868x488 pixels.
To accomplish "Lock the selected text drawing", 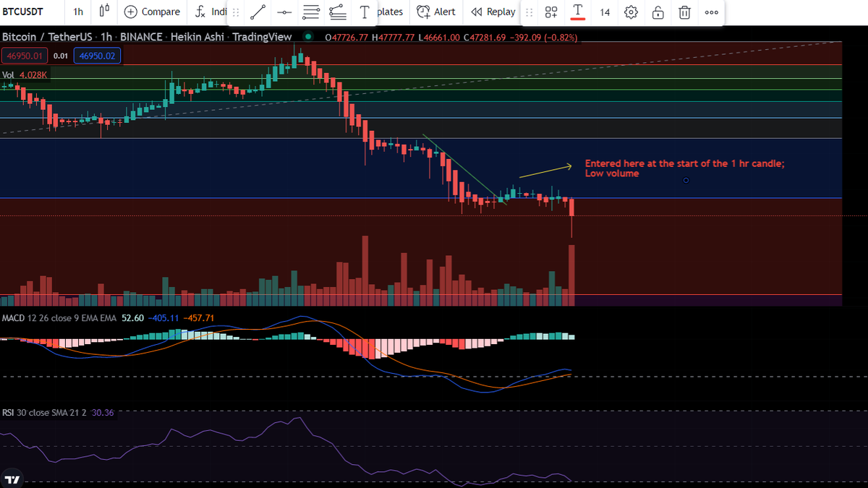I will click(x=658, y=12).
